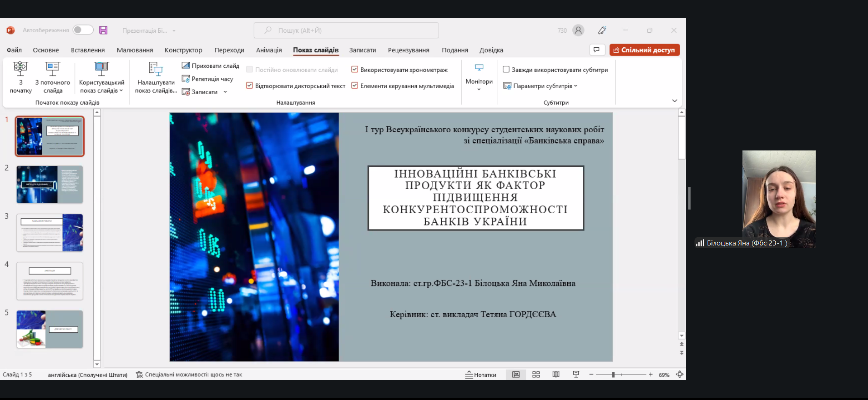Select slide 3 thumbnail
The height and width of the screenshot is (400, 868).
(50, 233)
